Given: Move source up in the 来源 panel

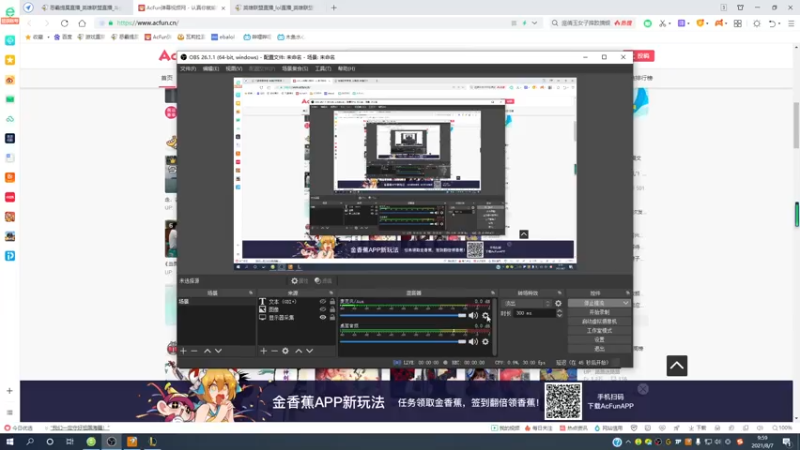Looking at the screenshot, I should tap(298, 351).
